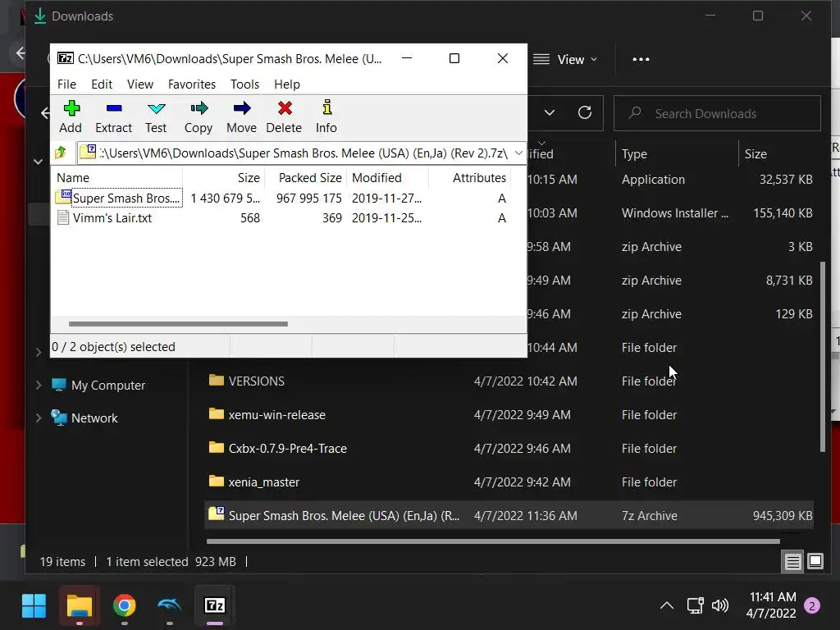Click the Add button in 7-Zip toolbar
The width and height of the screenshot is (840, 630).
click(71, 116)
